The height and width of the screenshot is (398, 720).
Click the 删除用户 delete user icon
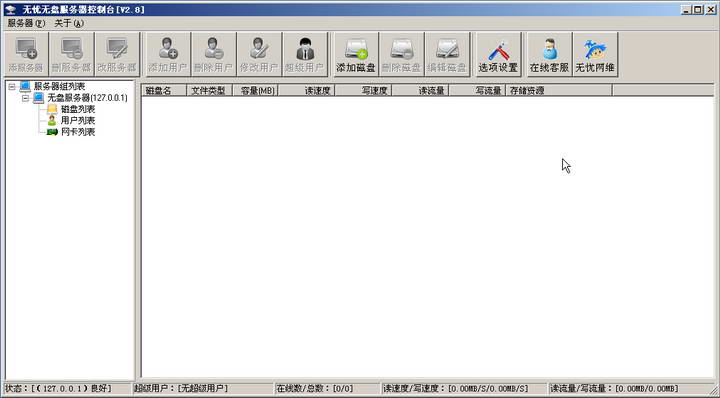point(214,54)
